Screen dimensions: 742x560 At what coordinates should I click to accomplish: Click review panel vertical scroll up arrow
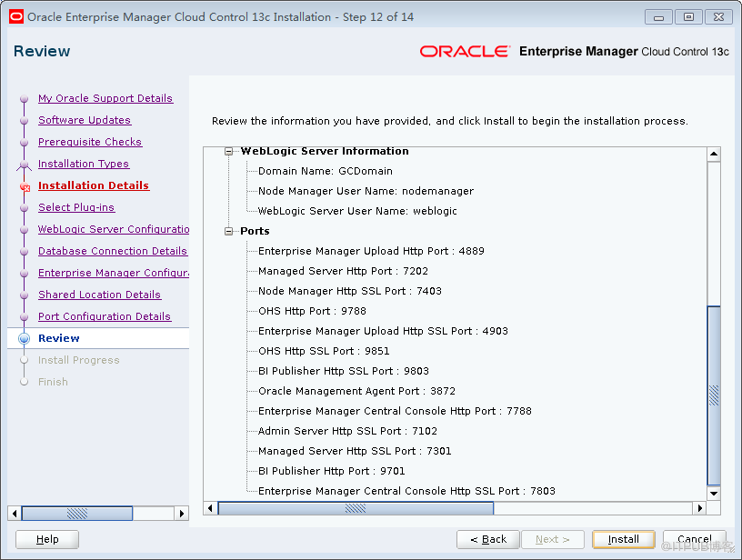pyautogui.click(x=714, y=155)
